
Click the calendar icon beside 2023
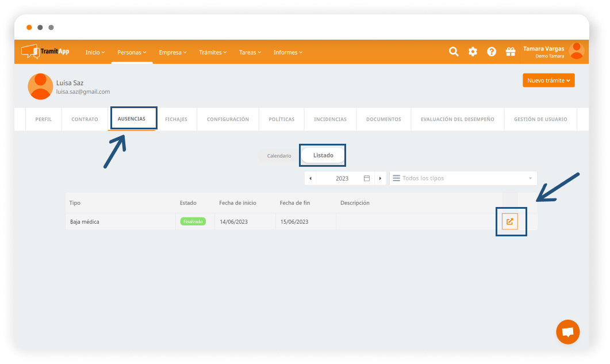(367, 178)
